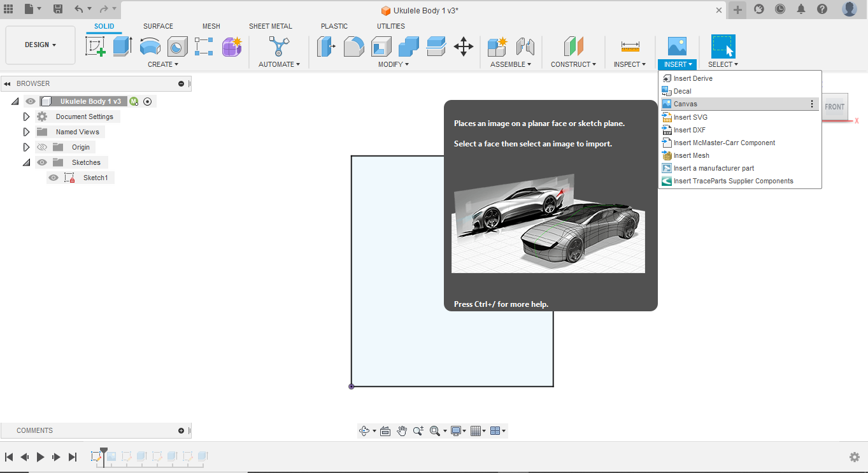Expand the Document Settings node
Viewport: 868px width, 473px height.
pyautogui.click(x=26, y=116)
